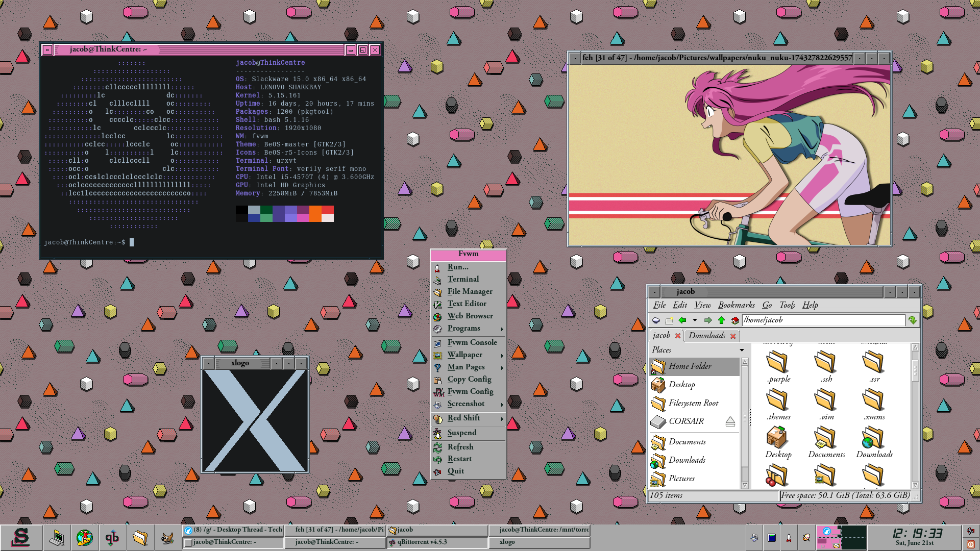
Task: Click the go back green arrow in file manager
Action: 682,320
